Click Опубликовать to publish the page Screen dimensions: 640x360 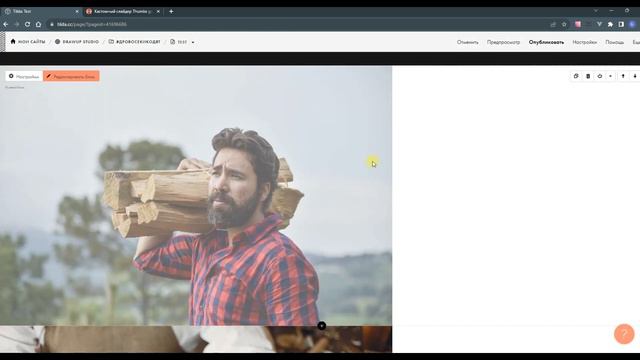546,42
